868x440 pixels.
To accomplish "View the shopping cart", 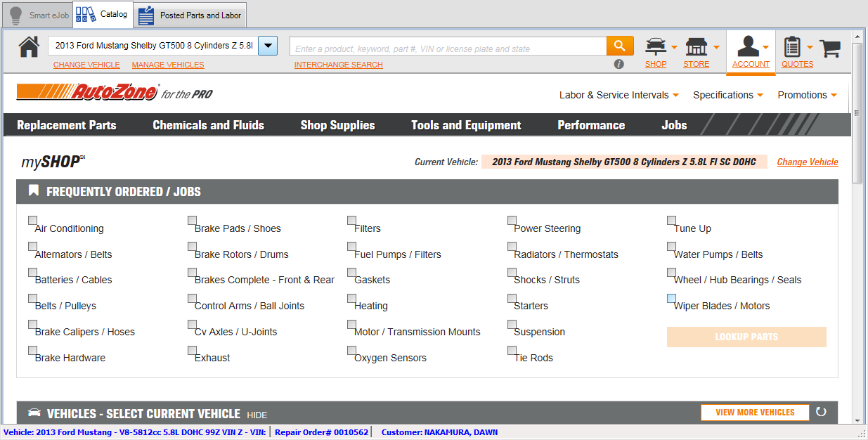I will click(x=830, y=48).
